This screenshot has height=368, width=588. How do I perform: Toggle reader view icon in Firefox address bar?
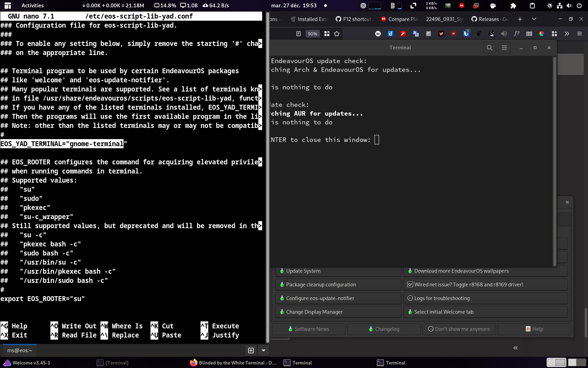pos(299,34)
